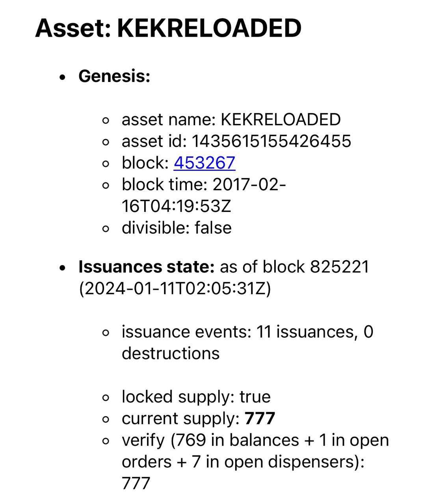Click the asset id 1435615155426455 value

click(x=271, y=141)
